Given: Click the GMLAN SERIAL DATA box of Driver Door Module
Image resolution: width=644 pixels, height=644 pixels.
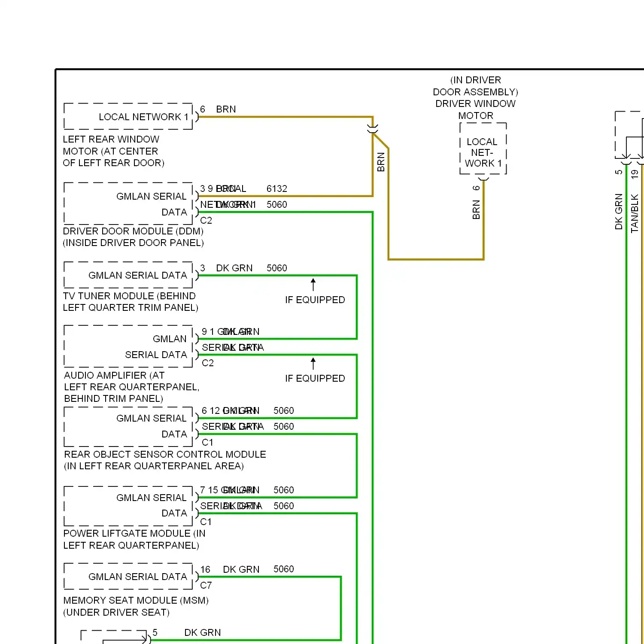Looking at the screenshot, I should pos(128,204).
